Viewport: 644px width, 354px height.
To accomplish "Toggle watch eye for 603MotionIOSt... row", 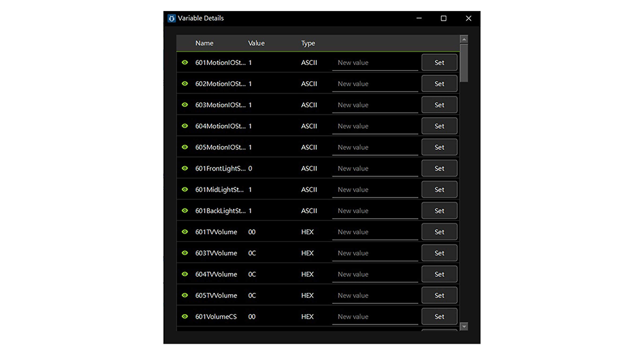I will (185, 105).
